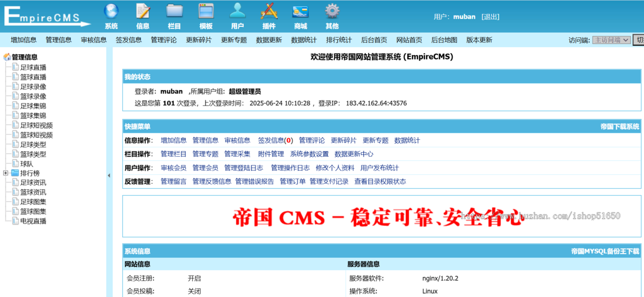Click the 切 button at top right
Viewport: 644px width, 297px height.
pos(639,40)
